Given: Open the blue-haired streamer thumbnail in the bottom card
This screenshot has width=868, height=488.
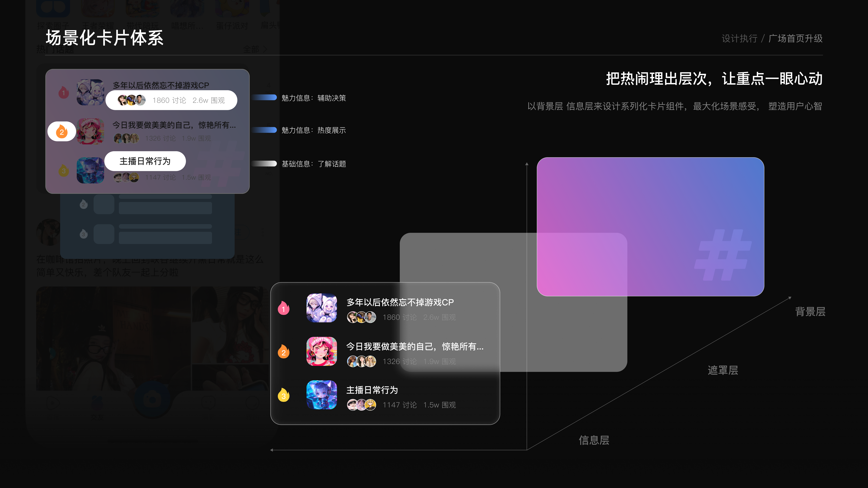Looking at the screenshot, I should coord(321,395).
